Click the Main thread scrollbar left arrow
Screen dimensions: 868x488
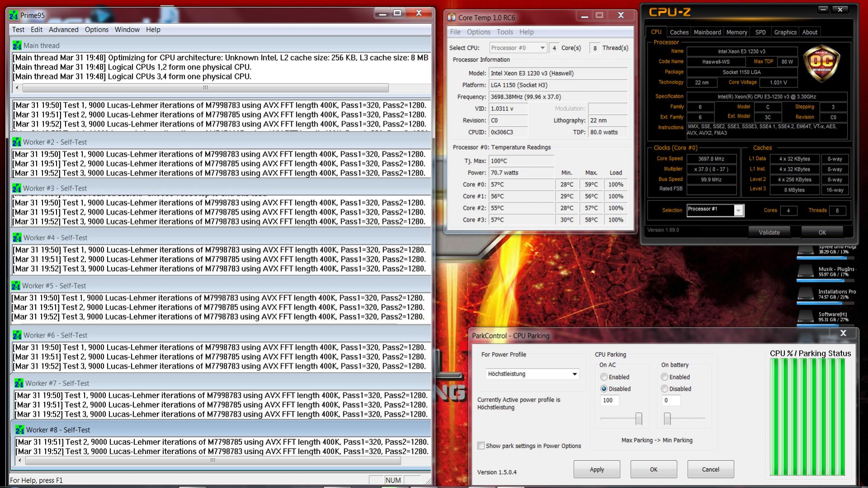click(x=17, y=88)
